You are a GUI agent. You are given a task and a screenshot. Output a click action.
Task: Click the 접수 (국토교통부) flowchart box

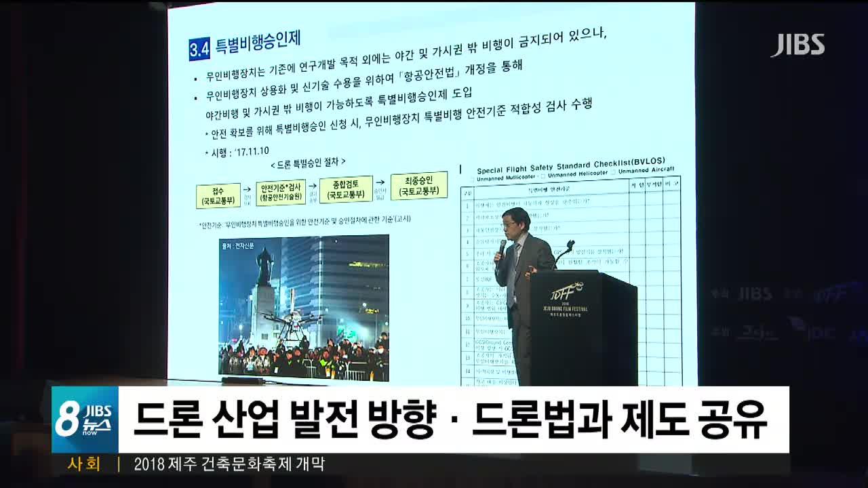pos(218,195)
